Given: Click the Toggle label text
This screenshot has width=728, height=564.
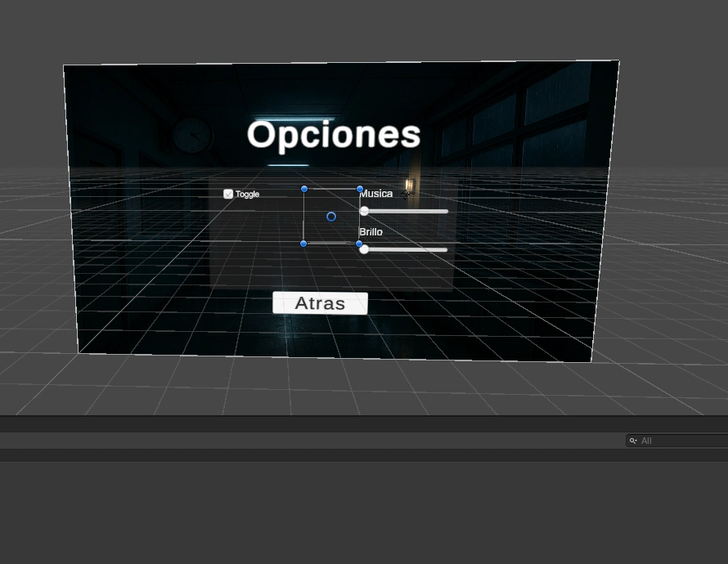Looking at the screenshot, I should [x=247, y=194].
